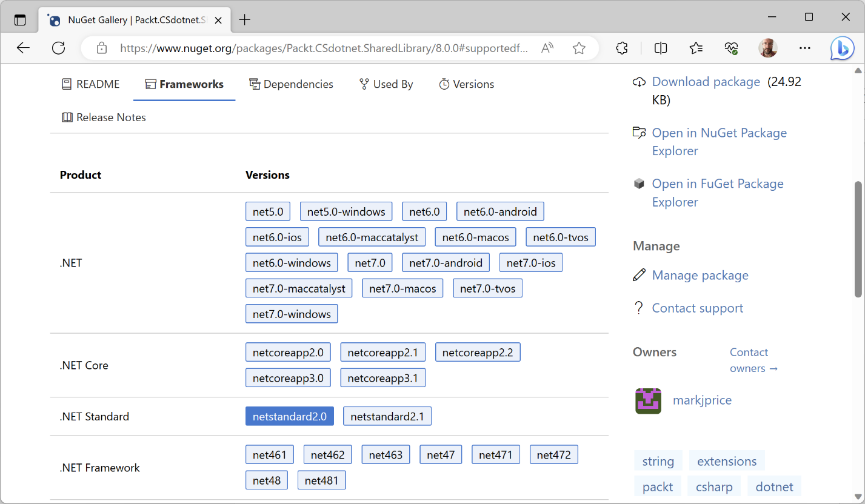Click the Download package link
The width and height of the screenshot is (865, 504).
coord(706,82)
